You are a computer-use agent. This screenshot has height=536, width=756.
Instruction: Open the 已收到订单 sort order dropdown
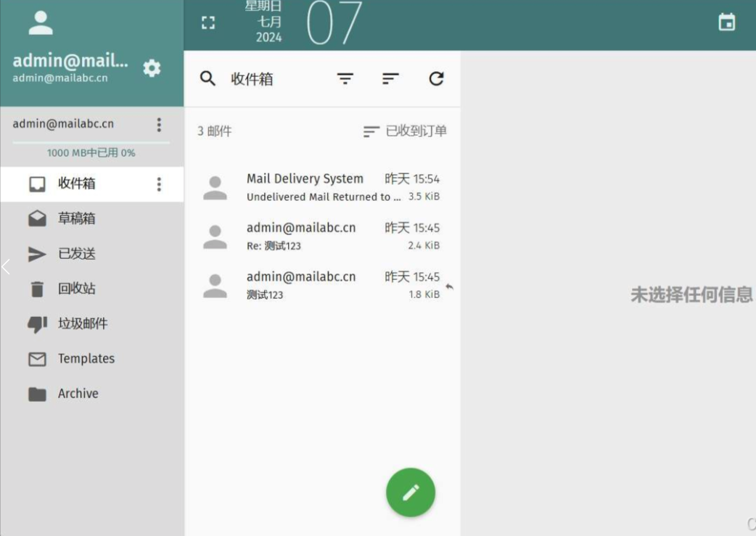click(405, 131)
